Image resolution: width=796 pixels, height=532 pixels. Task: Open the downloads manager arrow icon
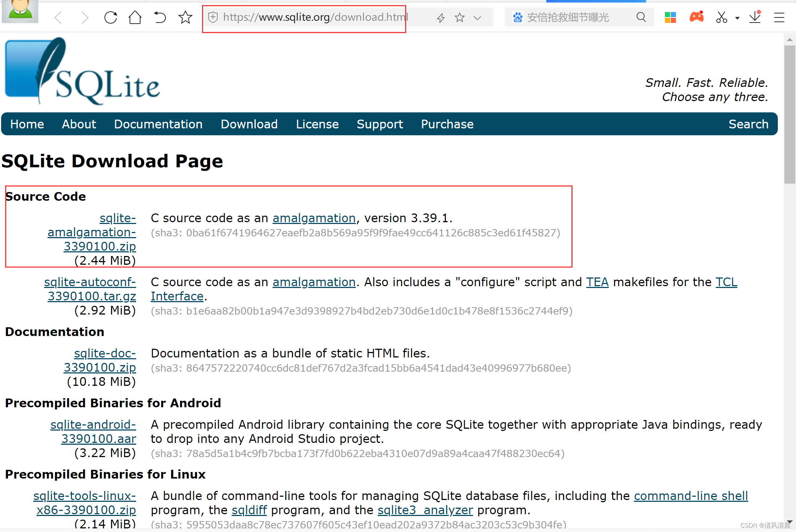tap(755, 17)
